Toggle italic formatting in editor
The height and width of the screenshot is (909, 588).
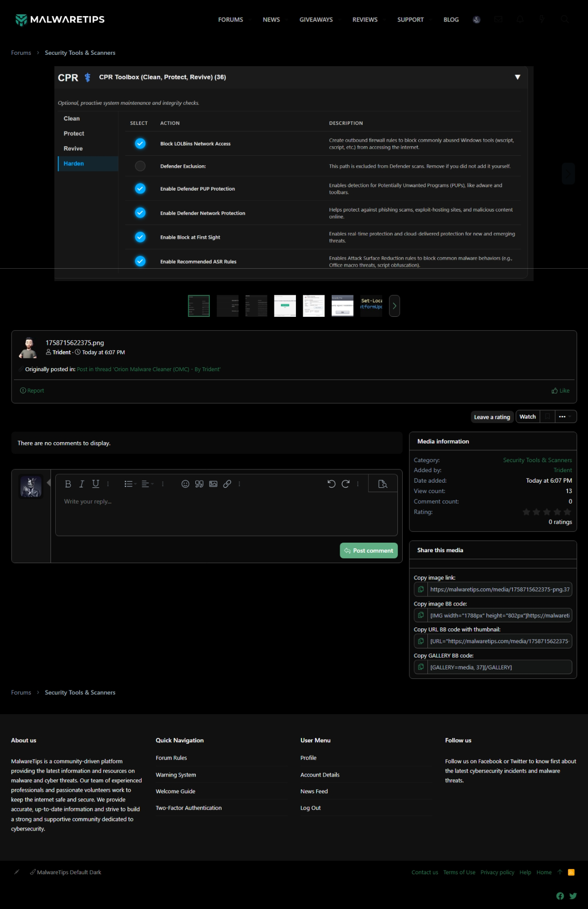81,484
